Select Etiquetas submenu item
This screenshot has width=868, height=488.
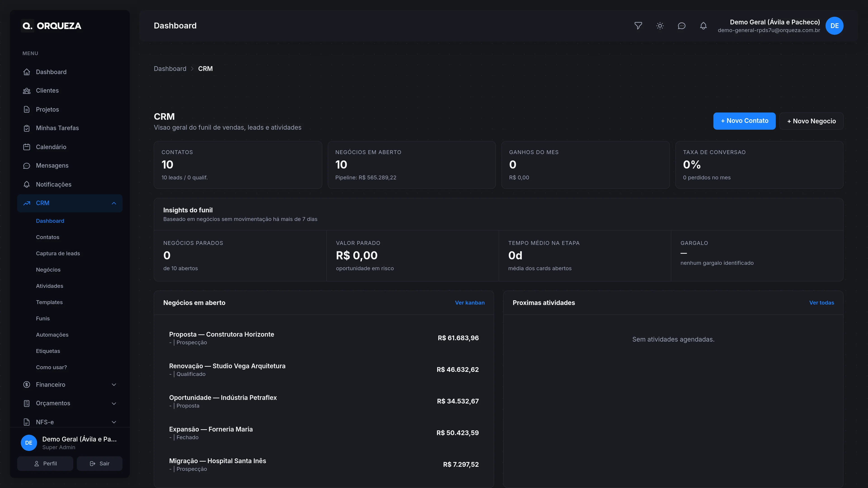pos(48,351)
